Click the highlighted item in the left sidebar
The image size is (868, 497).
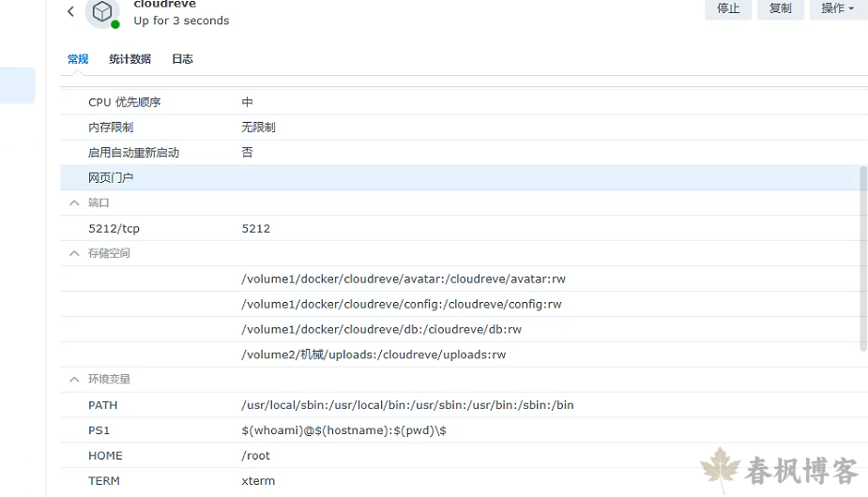click(18, 85)
